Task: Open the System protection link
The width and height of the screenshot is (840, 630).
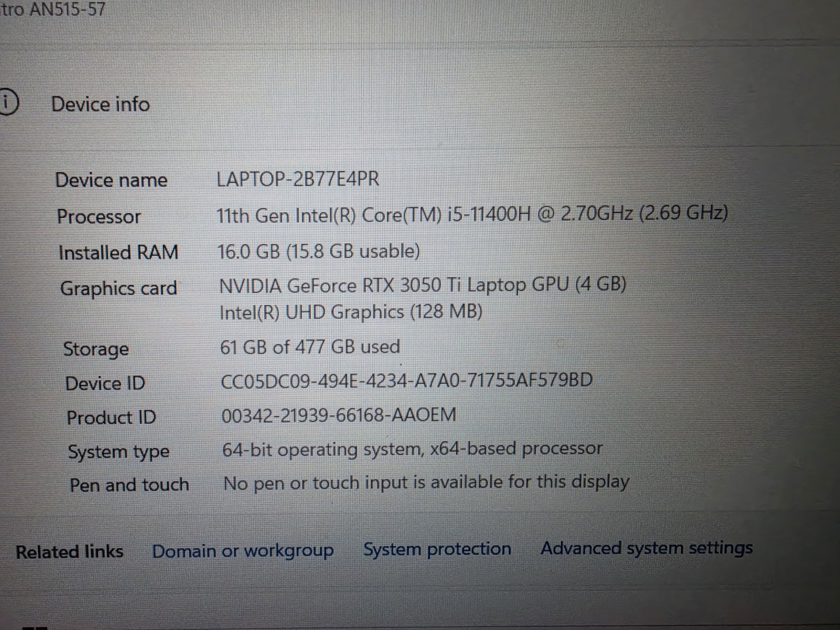Action: click(437, 549)
